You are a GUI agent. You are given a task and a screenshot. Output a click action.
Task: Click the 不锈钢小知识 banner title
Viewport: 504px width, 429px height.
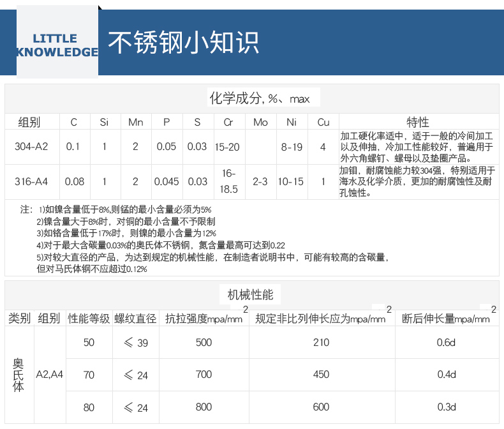[183, 42]
